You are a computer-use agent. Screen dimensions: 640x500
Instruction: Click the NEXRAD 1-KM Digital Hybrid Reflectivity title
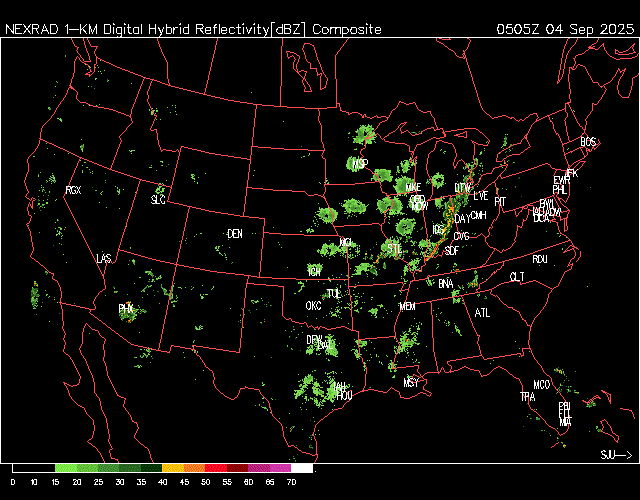tap(193, 29)
